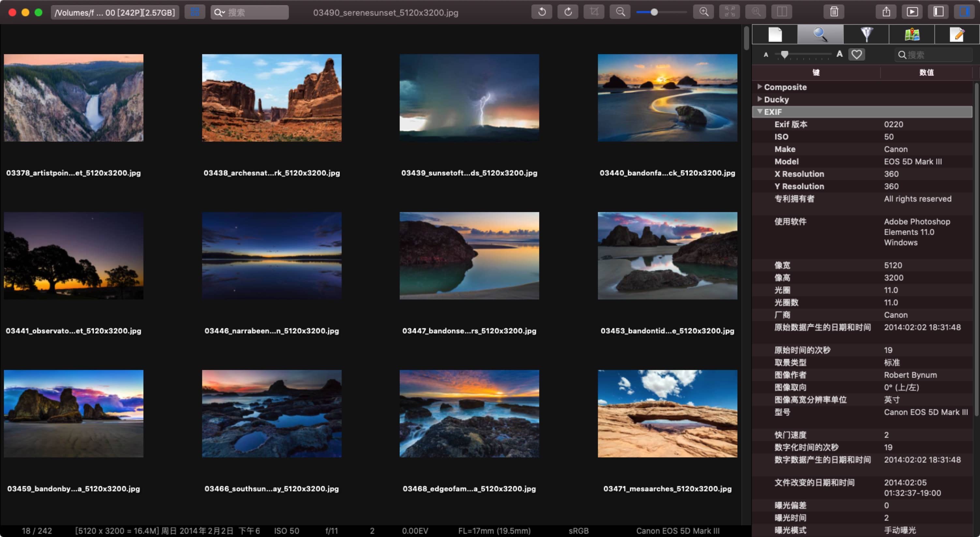The height and width of the screenshot is (537, 980).
Task: Select the narrabeen lake thumbnail
Action: point(272,256)
